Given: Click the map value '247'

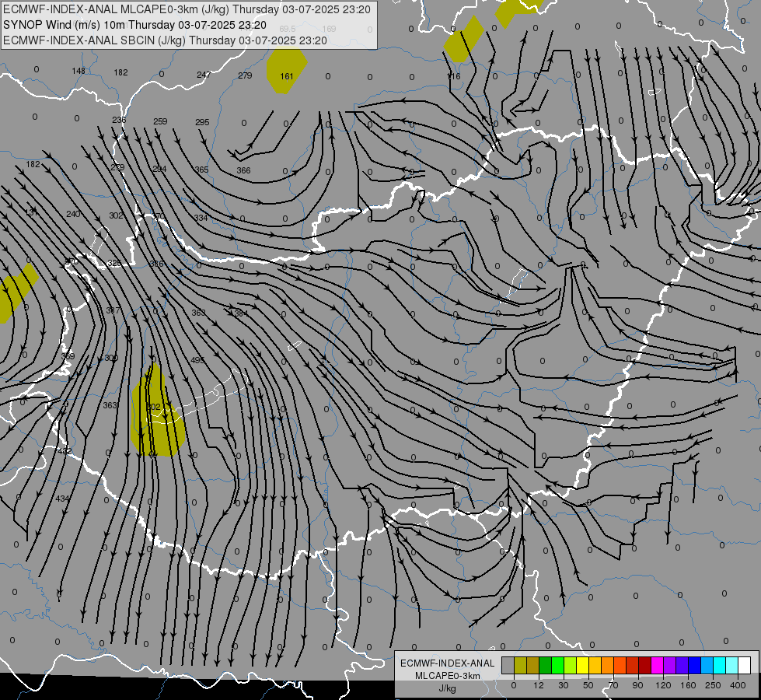Looking at the screenshot, I should (x=204, y=75).
